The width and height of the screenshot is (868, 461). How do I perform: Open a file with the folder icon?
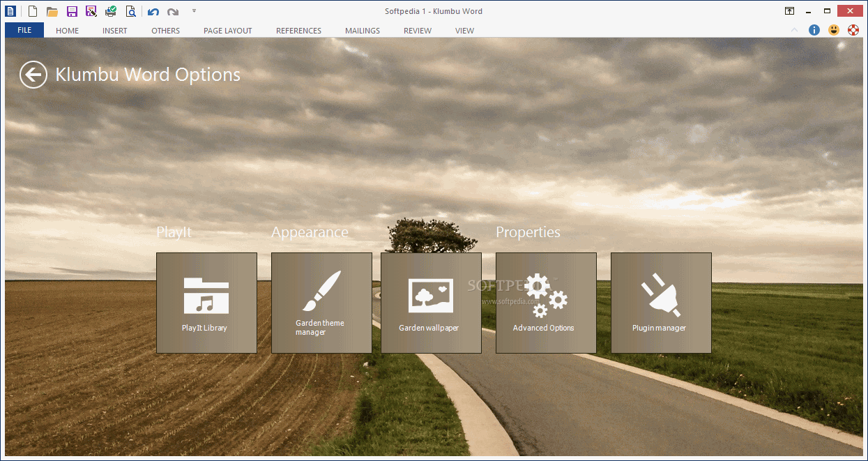52,11
